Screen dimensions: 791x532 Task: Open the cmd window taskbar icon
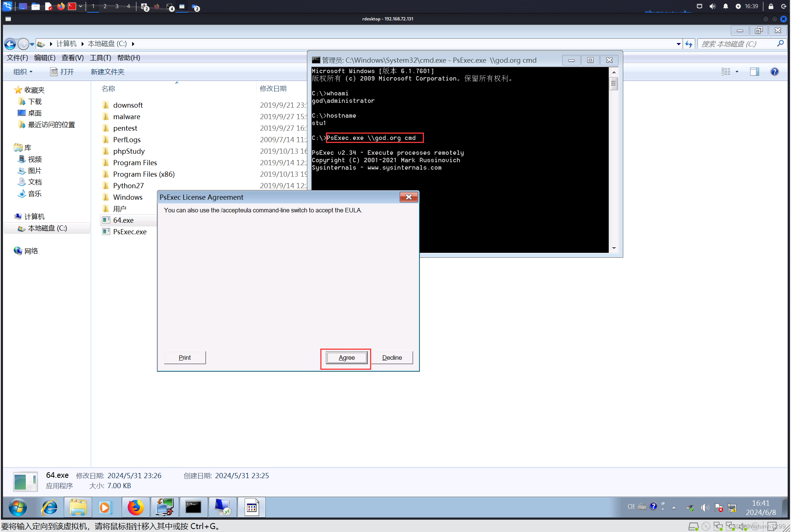click(x=193, y=507)
